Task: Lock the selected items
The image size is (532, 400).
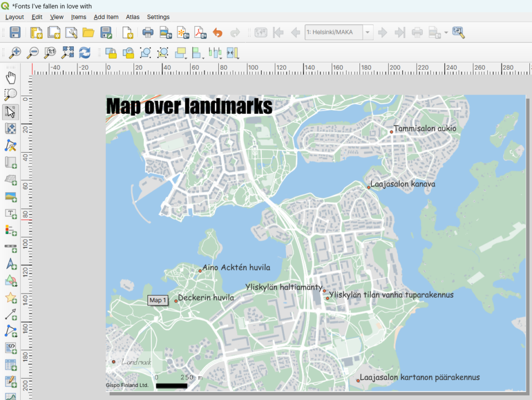Action: pos(111,52)
